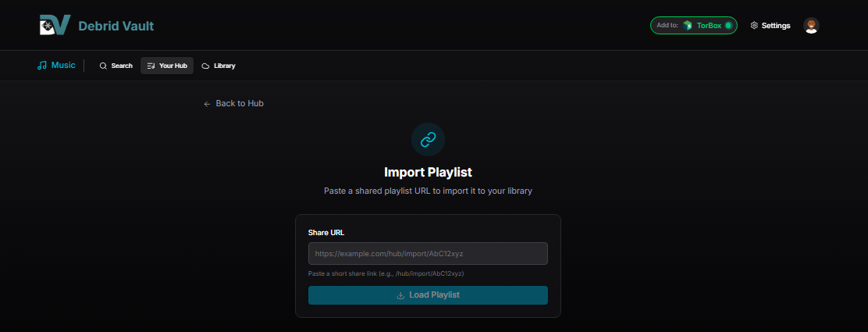Image resolution: width=868 pixels, height=332 pixels.
Task: Click the Music note icon
Action: click(42, 66)
